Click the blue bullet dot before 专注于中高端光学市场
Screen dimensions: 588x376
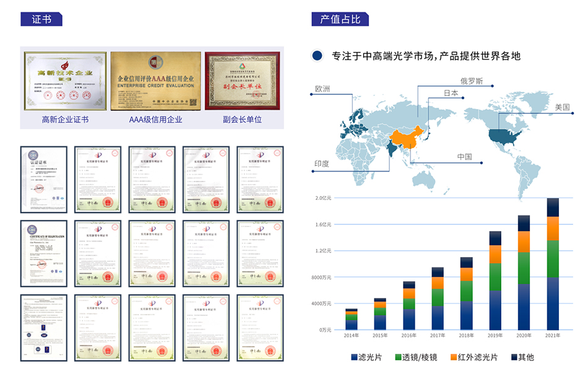point(318,56)
